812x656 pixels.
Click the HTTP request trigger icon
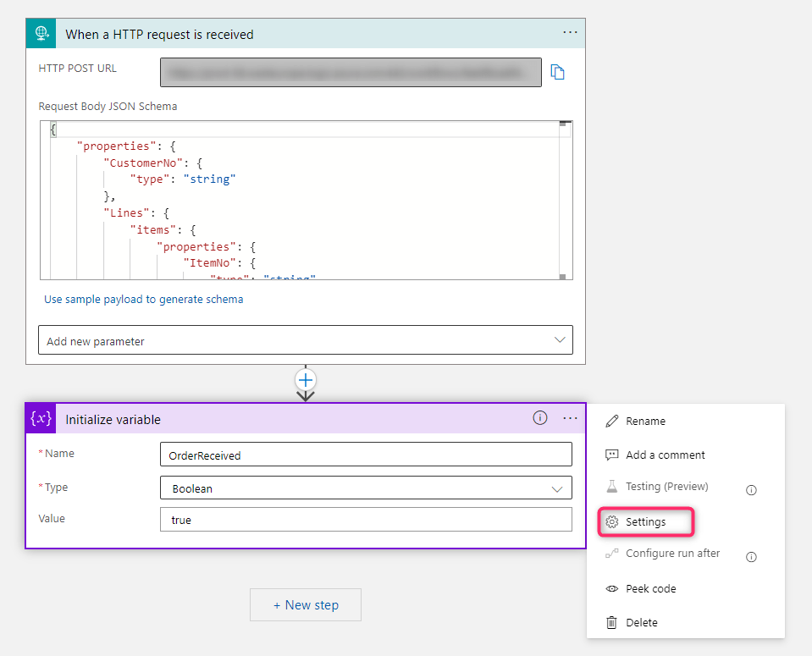(x=41, y=34)
